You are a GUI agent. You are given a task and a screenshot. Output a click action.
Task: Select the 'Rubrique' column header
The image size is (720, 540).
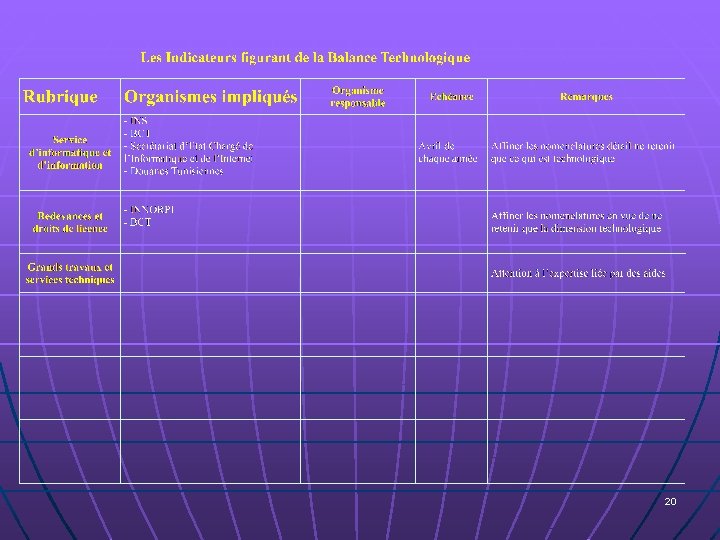[x=60, y=96]
